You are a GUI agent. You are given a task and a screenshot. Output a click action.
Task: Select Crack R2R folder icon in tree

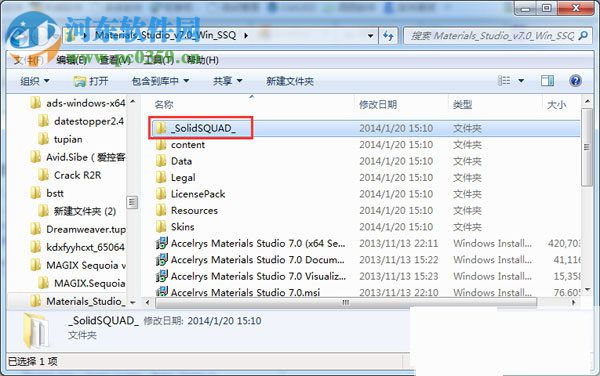(x=44, y=175)
